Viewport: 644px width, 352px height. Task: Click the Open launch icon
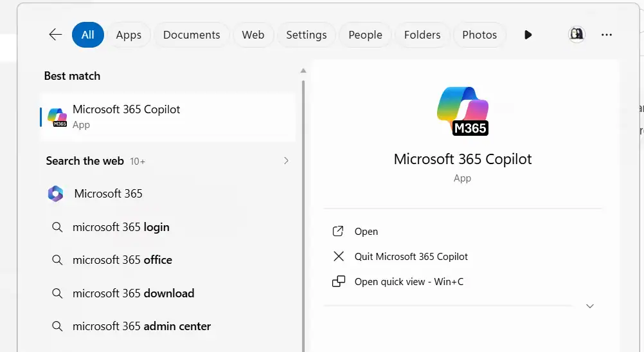337,232
